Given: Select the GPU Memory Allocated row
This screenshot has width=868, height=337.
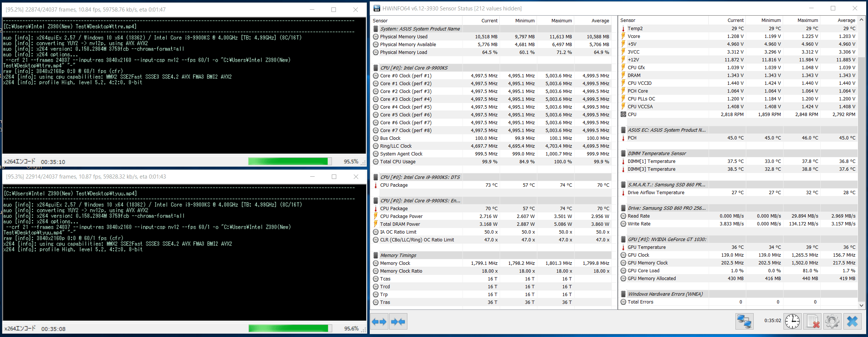Looking at the screenshot, I should coord(738,278).
